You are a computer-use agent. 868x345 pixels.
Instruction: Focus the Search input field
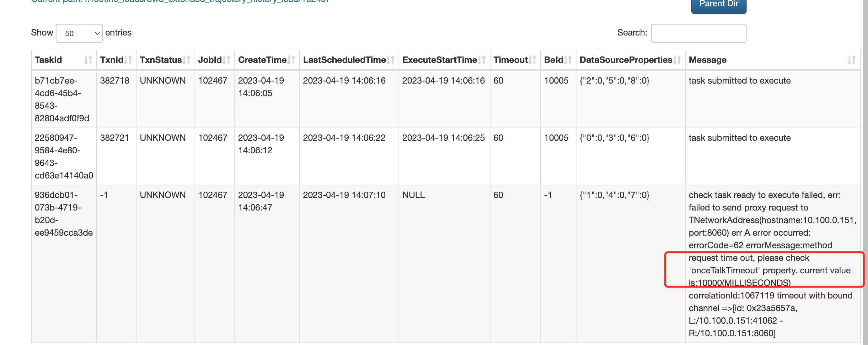[x=699, y=33]
